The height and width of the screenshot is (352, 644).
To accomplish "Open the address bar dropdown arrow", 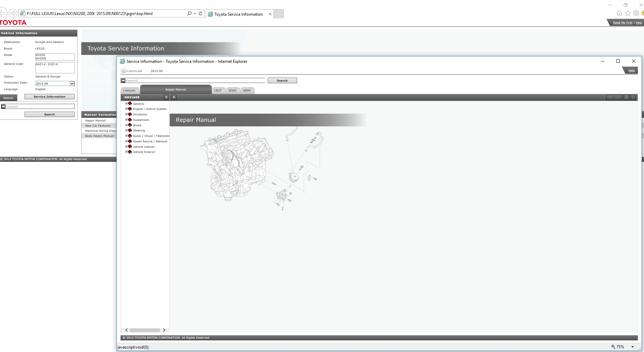I will coord(195,14).
